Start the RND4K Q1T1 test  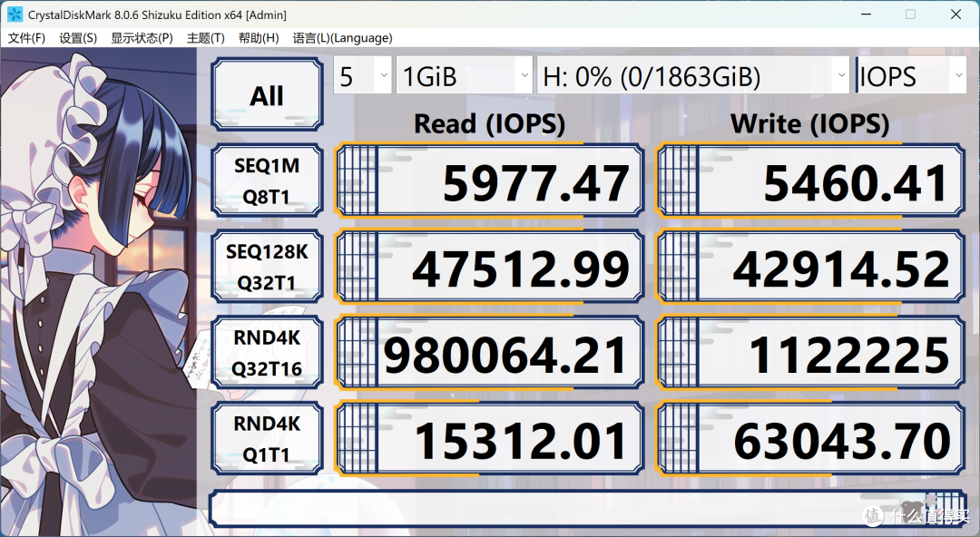(267, 438)
